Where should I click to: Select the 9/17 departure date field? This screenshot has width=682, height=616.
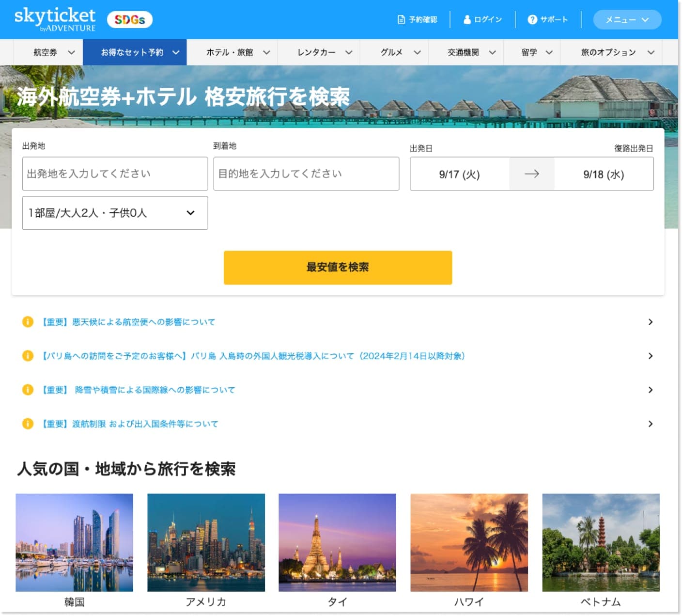(x=458, y=174)
